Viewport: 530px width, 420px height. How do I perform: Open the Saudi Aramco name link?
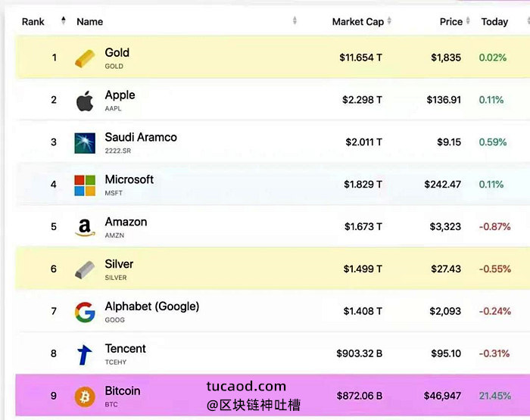coord(141,137)
